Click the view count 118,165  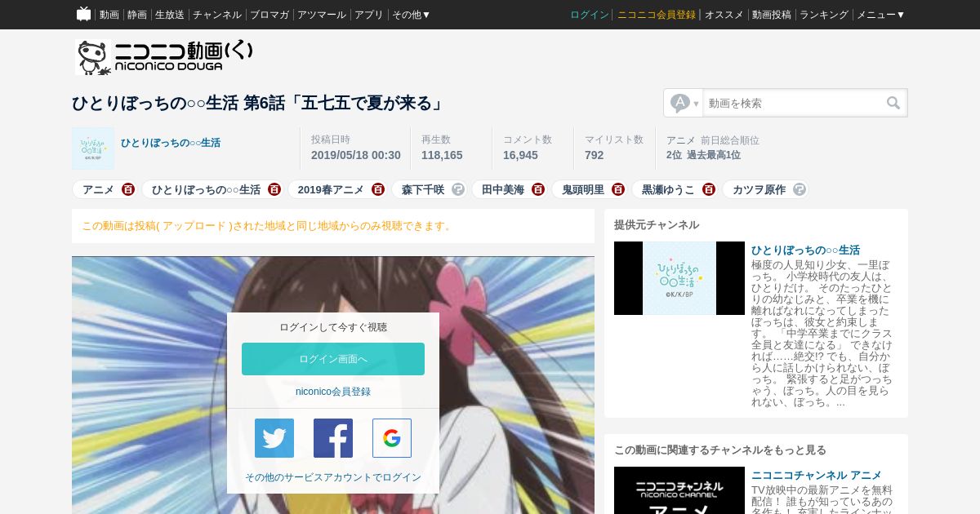tap(442, 155)
